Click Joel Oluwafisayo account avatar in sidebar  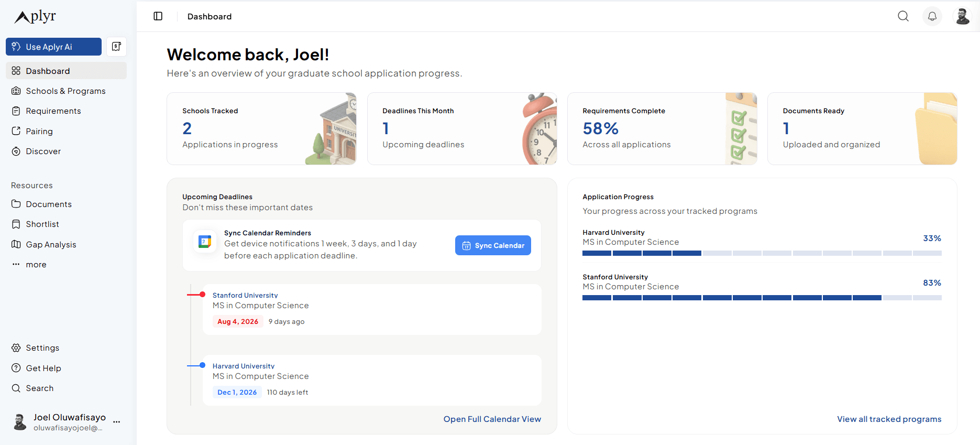(x=20, y=422)
